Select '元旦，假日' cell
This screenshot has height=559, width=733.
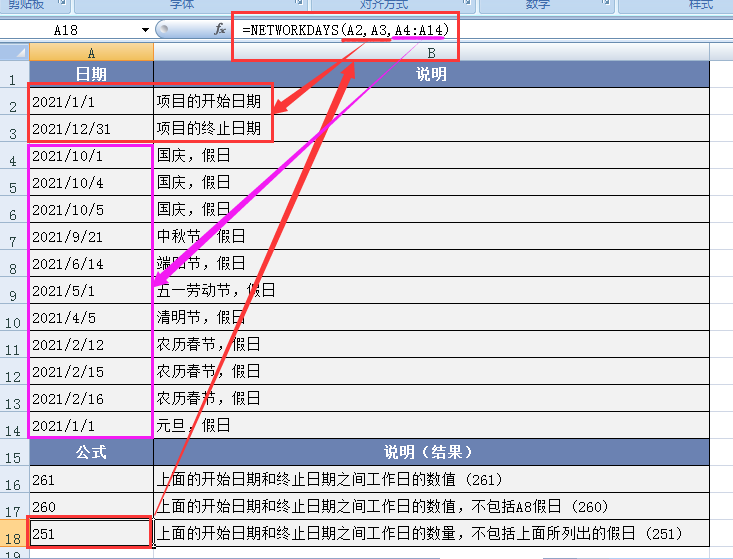(x=431, y=426)
